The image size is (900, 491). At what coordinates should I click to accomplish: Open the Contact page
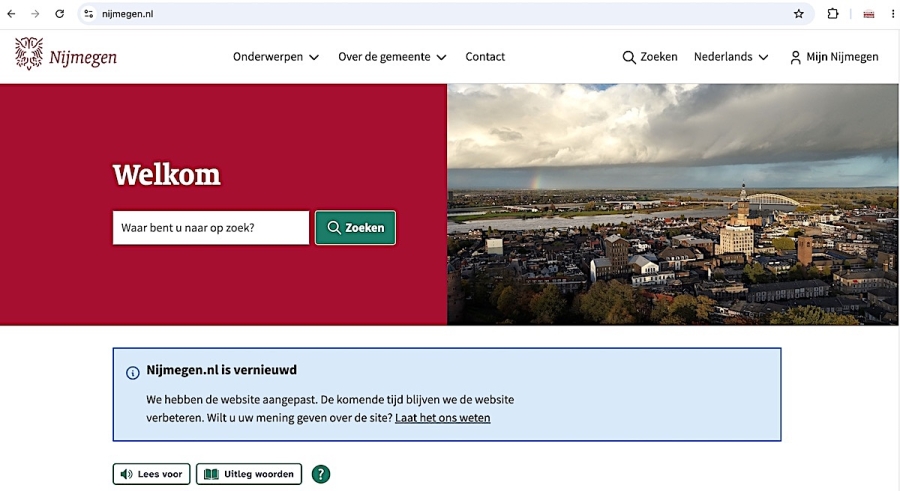point(485,57)
